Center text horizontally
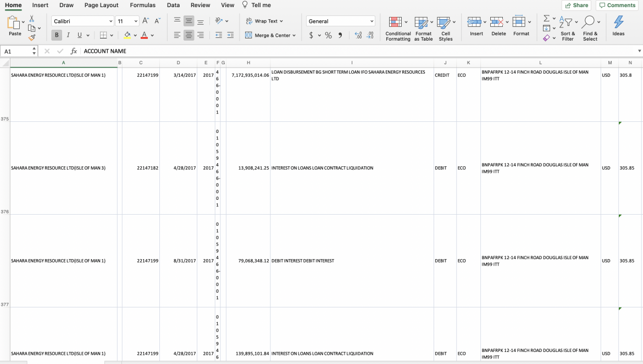This screenshot has width=643, height=364. [x=189, y=35]
